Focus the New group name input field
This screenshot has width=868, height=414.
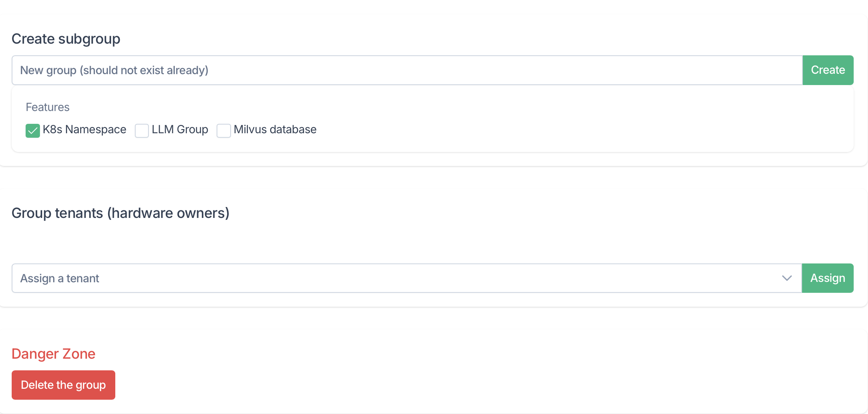pyautogui.click(x=407, y=70)
